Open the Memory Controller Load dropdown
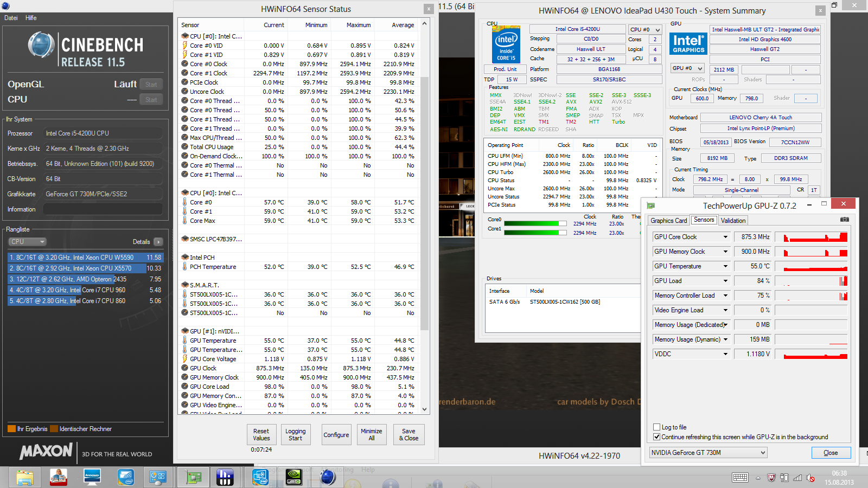Screen dimensions: 868x488 pyautogui.click(x=725, y=296)
